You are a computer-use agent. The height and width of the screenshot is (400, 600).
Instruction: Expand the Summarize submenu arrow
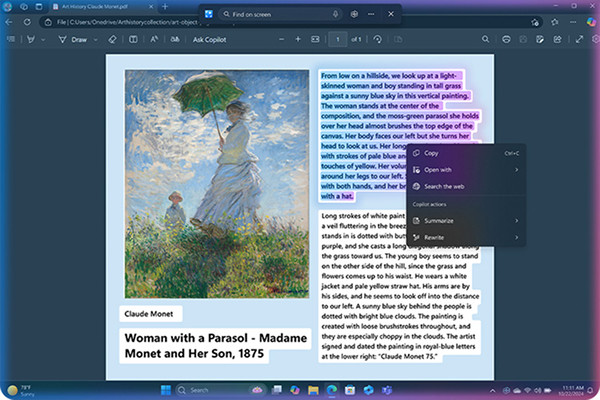tap(517, 220)
